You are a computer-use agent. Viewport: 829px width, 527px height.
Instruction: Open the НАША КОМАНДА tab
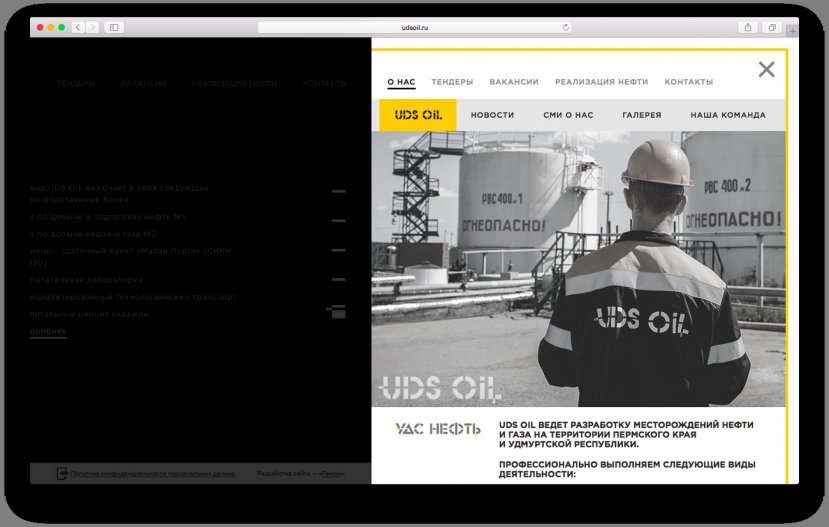(x=727, y=115)
